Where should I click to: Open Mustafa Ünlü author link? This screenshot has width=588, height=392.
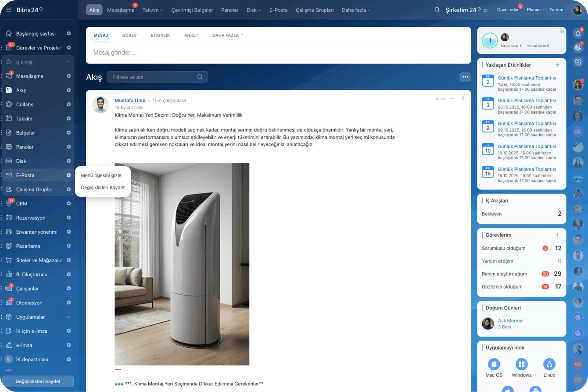point(130,100)
